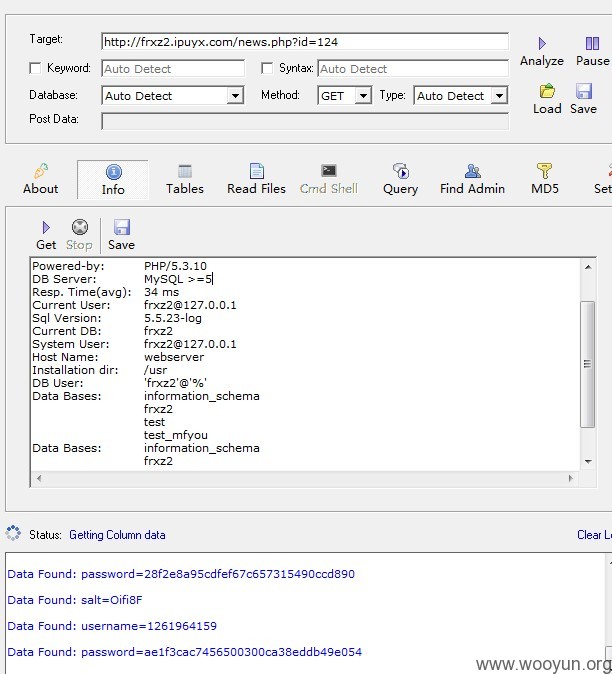Click the 'test_mfyou' database entry
This screenshot has width=612, height=674.
tap(176, 435)
